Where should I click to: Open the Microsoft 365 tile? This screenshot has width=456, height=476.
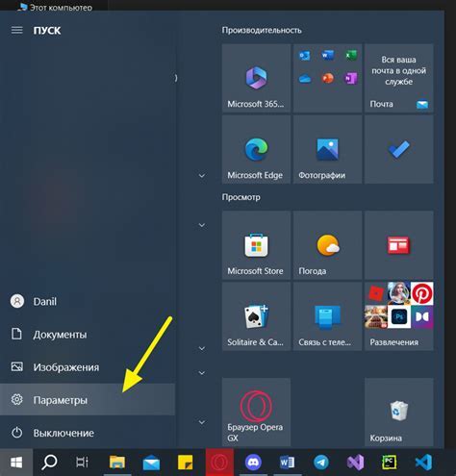tap(256, 78)
